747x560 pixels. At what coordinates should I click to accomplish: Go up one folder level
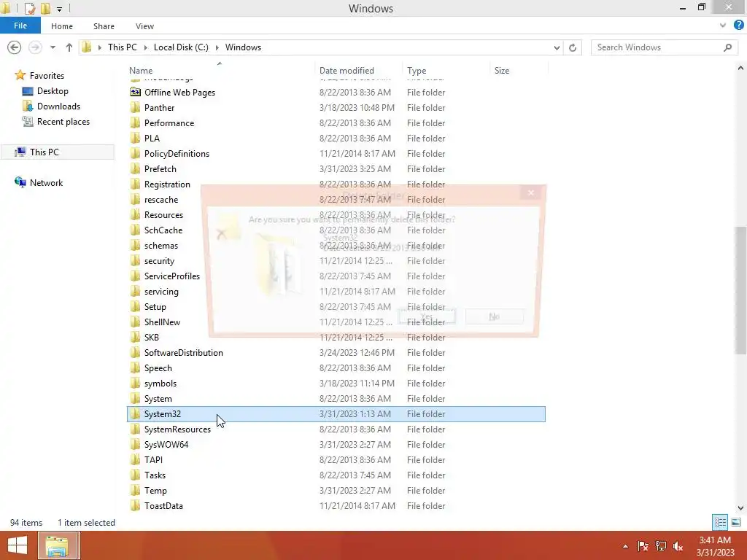[69, 47]
